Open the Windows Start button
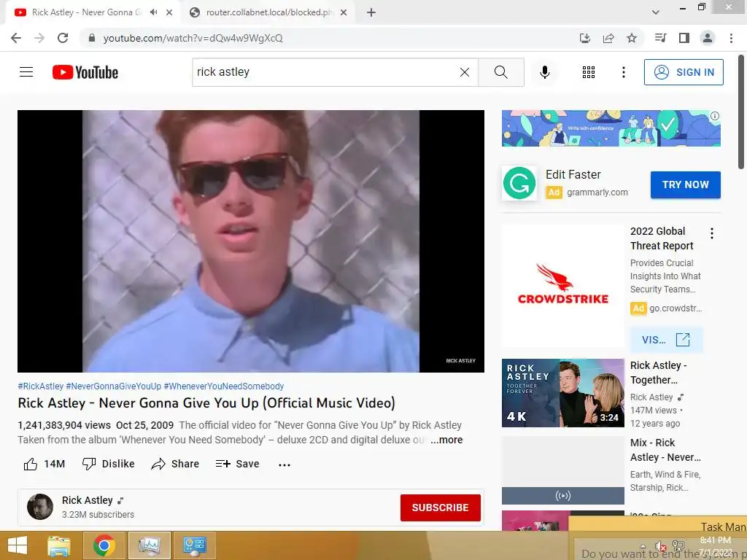This screenshot has height=560, width=747. tap(18, 545)
